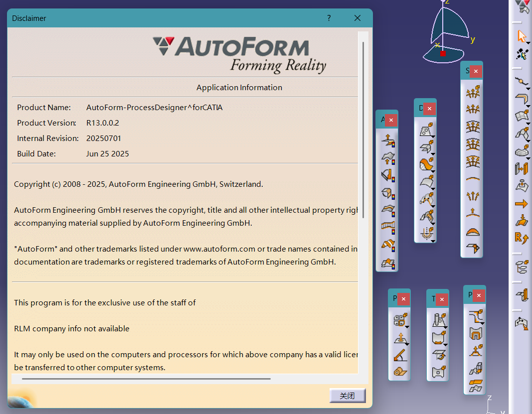The width and height of the screenshot is (532, 414).
Task: Select the Blank Roll tool in the P toolbar
Action: pyautogui.click(x=399, y=371)
